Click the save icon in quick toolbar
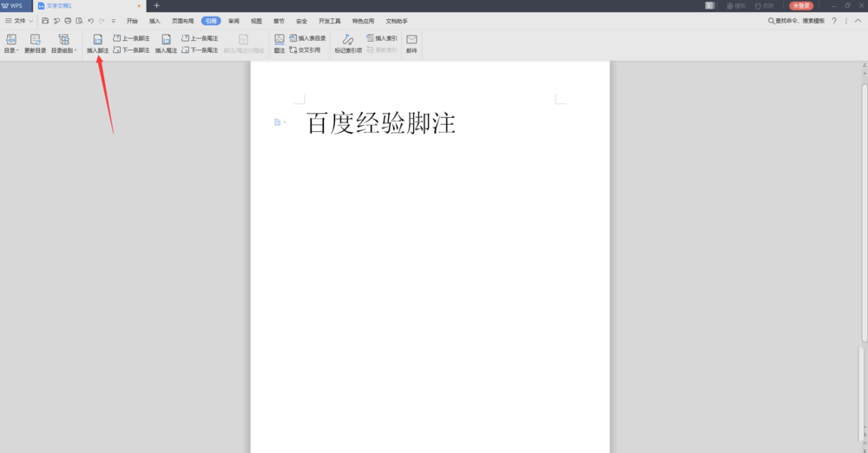This screenshot has height=453, width=868. tap(45, 21)
